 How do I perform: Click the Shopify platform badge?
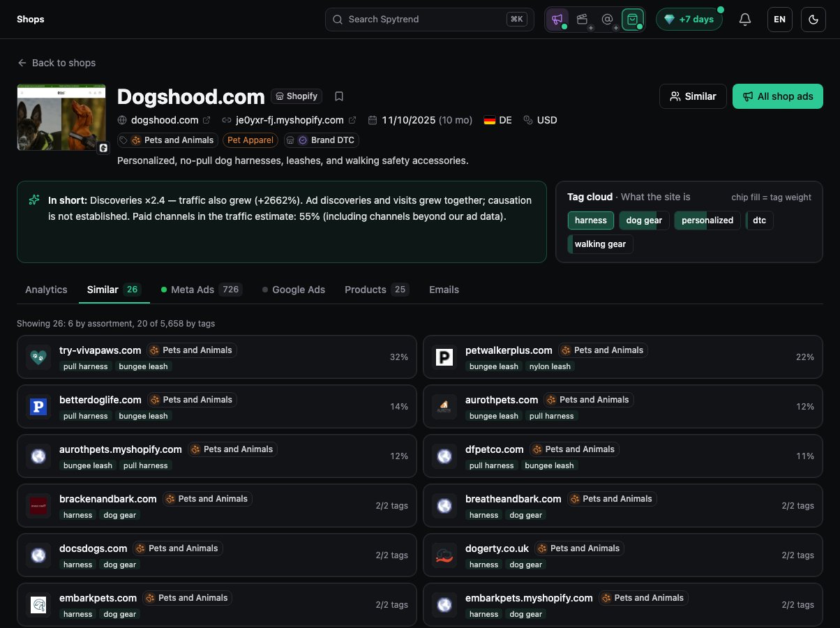(x=297, y=96)
